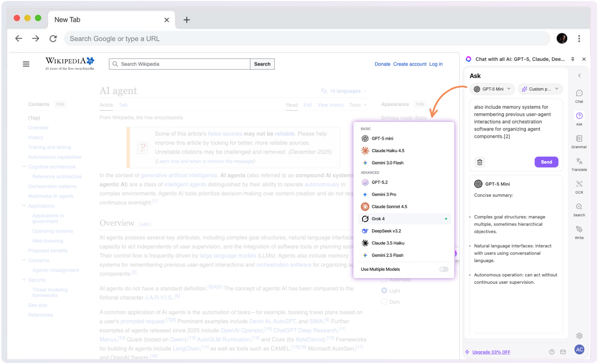This screenshot has width=598, height=364.
Task: Open the Search tool in sidebar
Action: tap(579, 209)
